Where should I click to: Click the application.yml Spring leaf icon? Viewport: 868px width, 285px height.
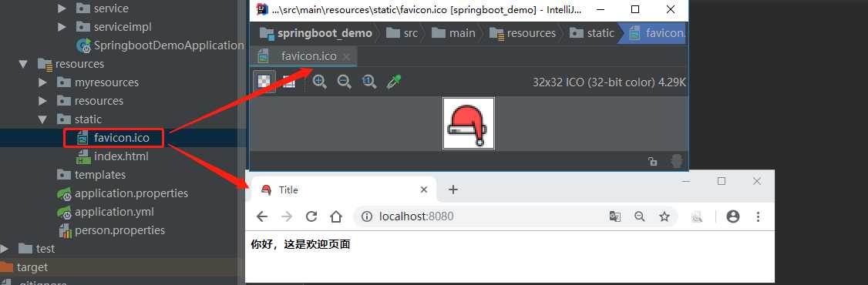pyautogui.click(x=65, y=212)
